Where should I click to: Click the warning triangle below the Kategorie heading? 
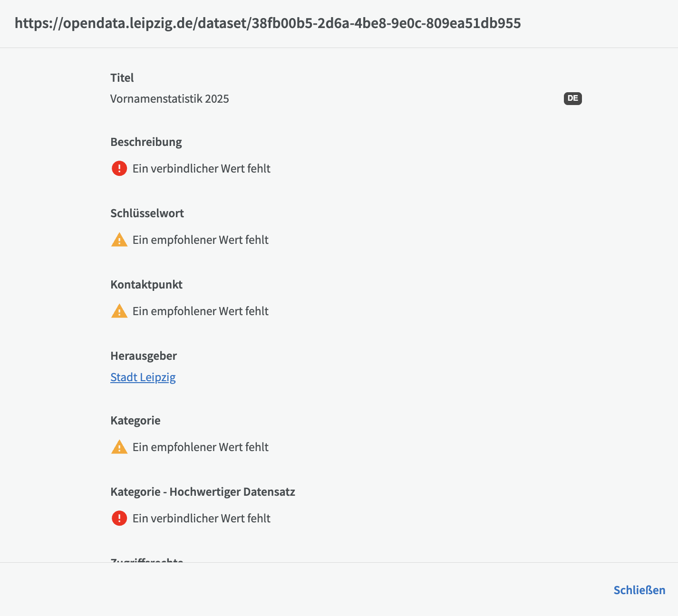click(119, 447)
